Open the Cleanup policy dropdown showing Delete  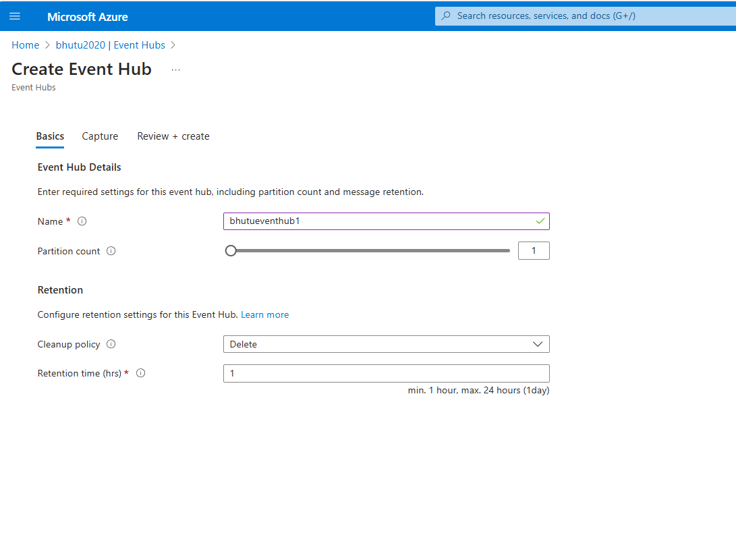coord(387,344)
